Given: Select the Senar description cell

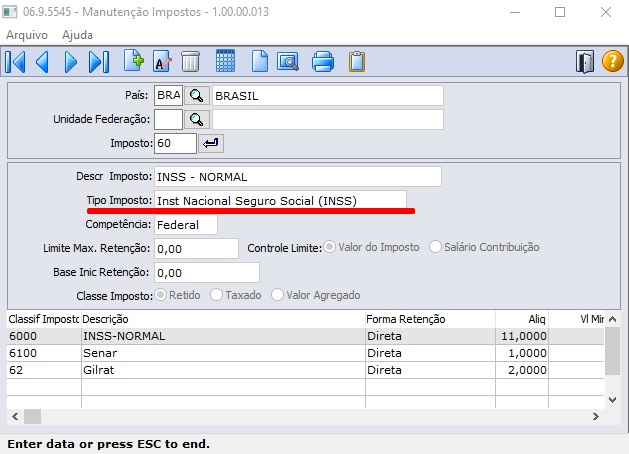Looking at the screenshot, I should 223,353.
